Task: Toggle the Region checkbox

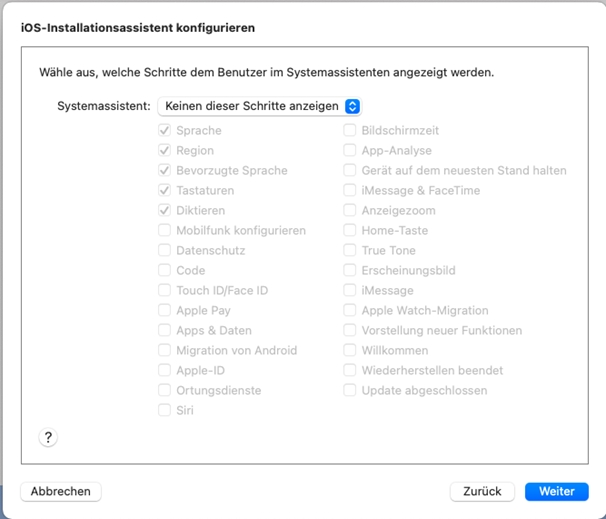Action: (x=164, y=151)
